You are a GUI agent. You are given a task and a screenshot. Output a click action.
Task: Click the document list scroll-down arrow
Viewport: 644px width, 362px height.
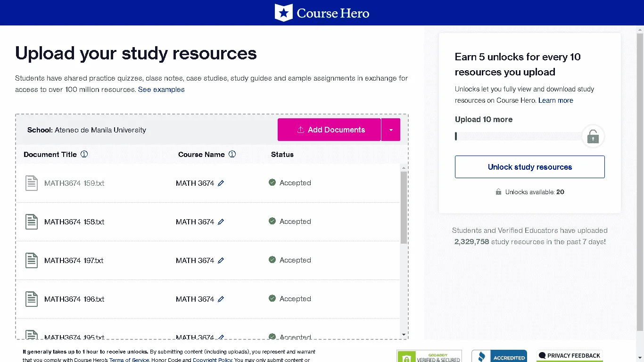[x=404, y=335]
